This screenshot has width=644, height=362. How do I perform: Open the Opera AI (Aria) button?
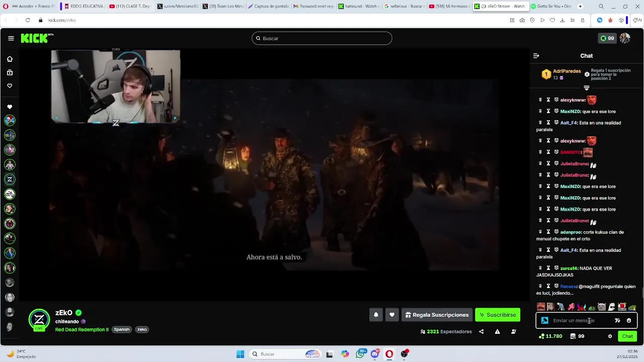[638, 20]
